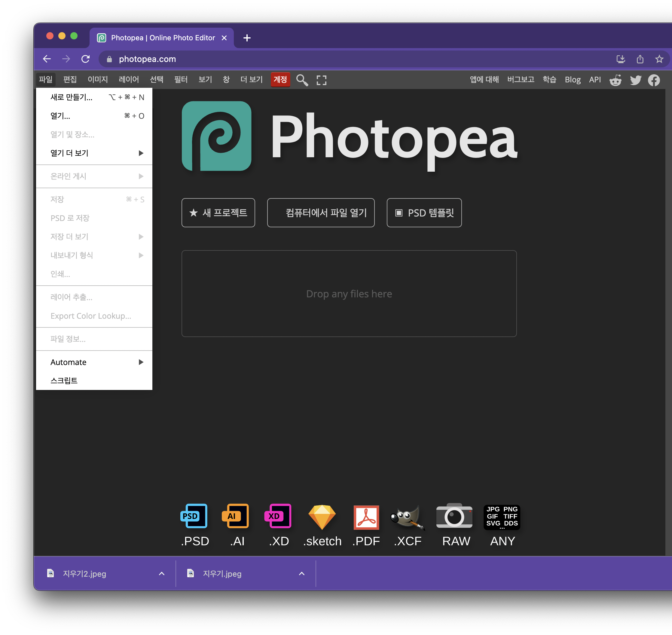Image resolution: width=672 pixels, height=635 pixels.
Task: Expand the Automate submenu
Action: tap(94, 362)
